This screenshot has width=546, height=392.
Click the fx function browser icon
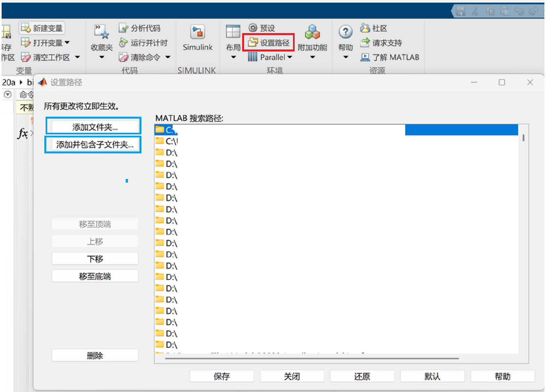pyautogui.click(x=23, y=133)
